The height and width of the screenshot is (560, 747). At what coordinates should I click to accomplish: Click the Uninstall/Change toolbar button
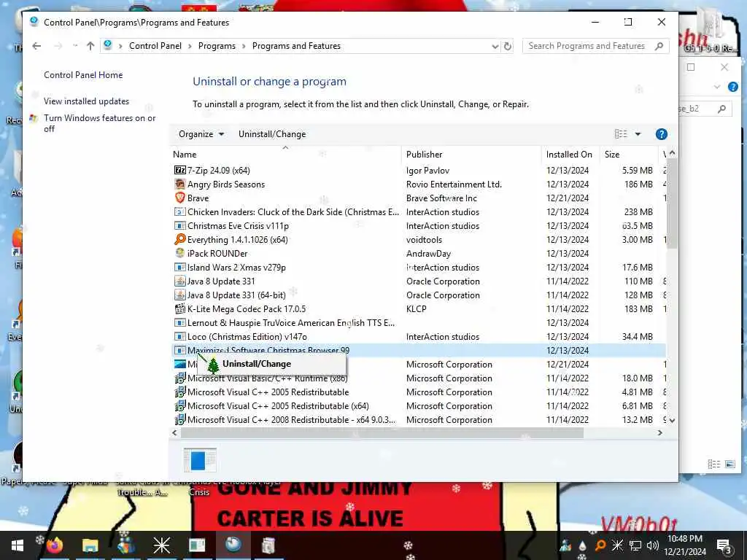click(x=272, y=134)
